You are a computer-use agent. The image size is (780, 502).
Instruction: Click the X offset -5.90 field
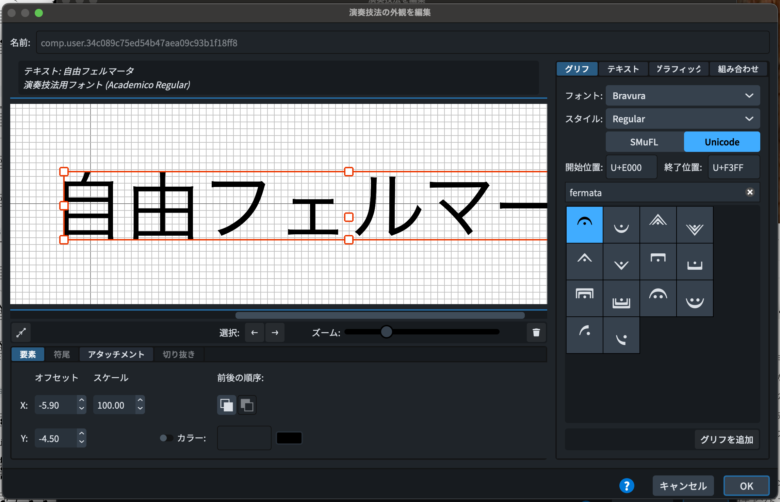[x=56, y=405]
